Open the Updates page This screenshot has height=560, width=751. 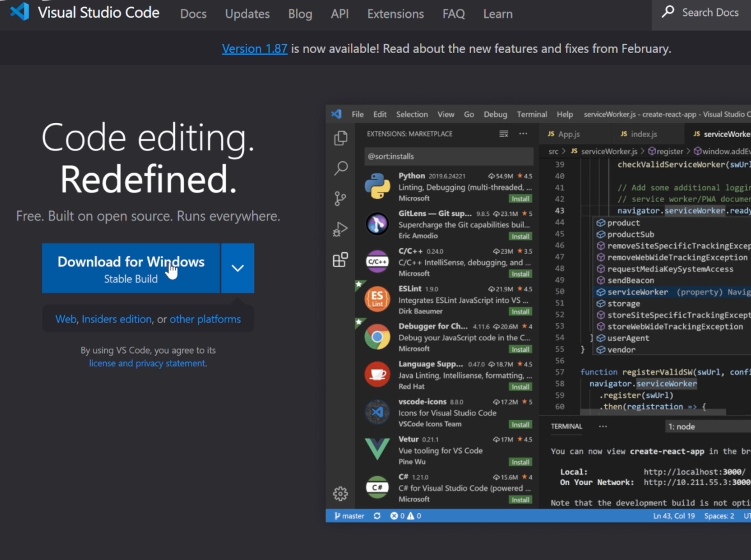[x=247, y=14]
